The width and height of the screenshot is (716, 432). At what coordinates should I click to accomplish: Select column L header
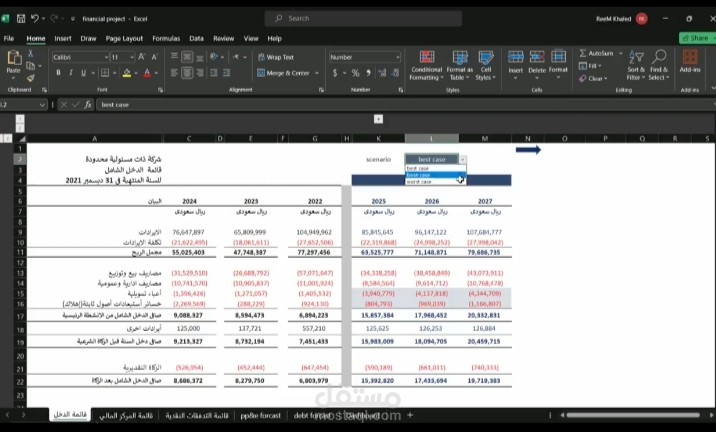click(x=432, y=138)
